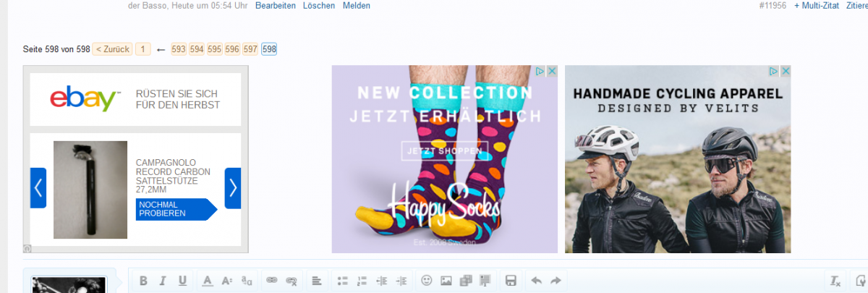
Task: Open AdChoices info on Velits ad
Action: 773,71
